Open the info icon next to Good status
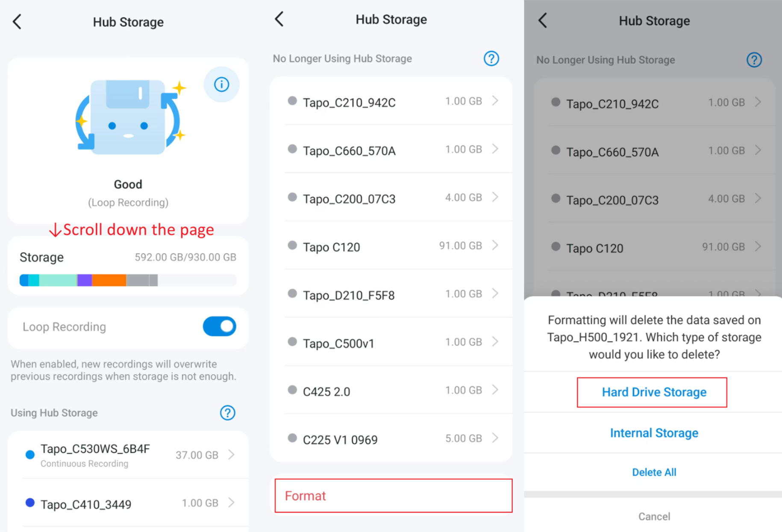This screenshot has height=532, width=782. [x=221, y=84]
